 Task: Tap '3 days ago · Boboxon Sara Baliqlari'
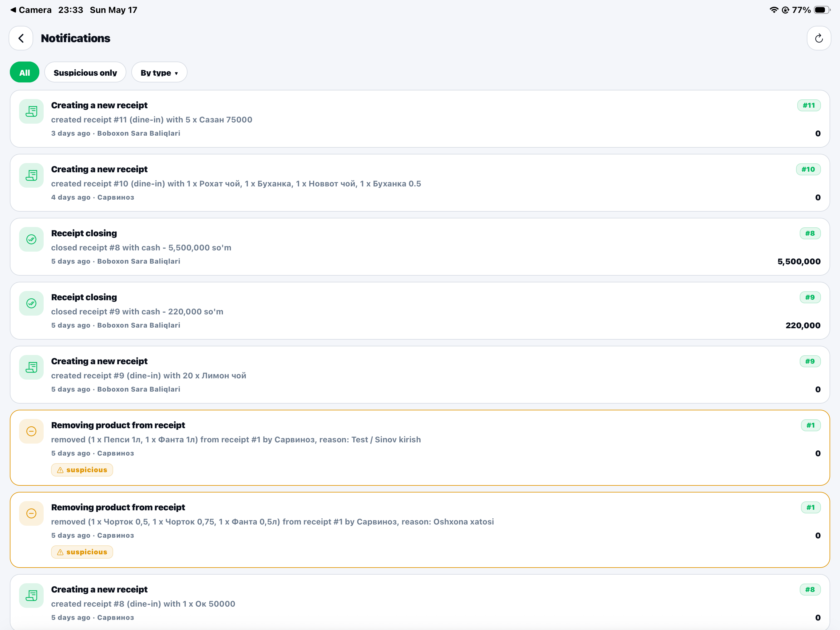[x=116, y=134]
